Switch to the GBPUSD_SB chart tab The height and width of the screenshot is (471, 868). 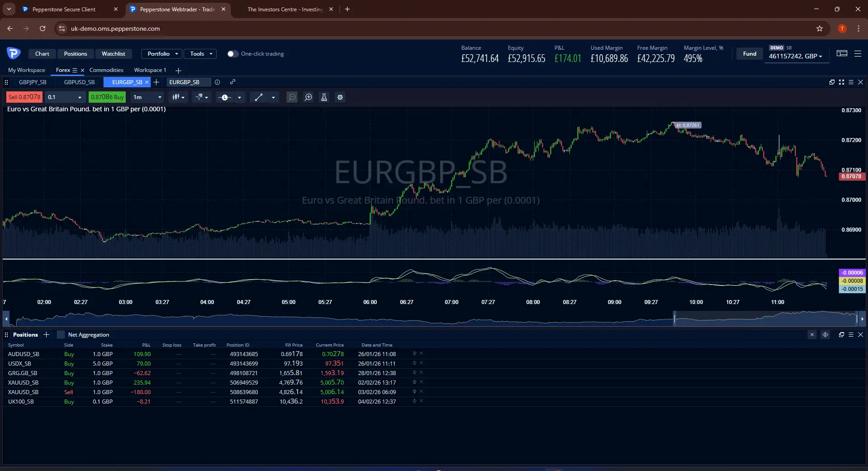click(x=79, y=82)
